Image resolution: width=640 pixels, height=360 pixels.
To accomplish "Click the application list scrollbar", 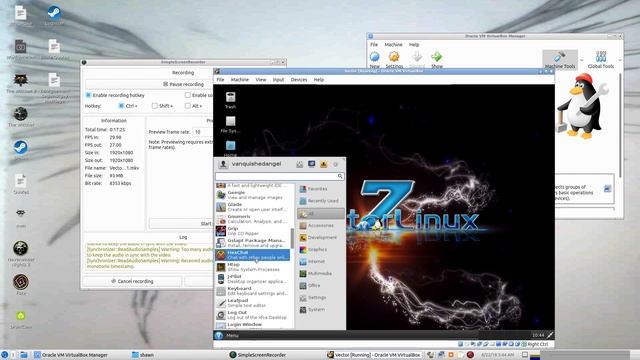I will tap(292, 238).
